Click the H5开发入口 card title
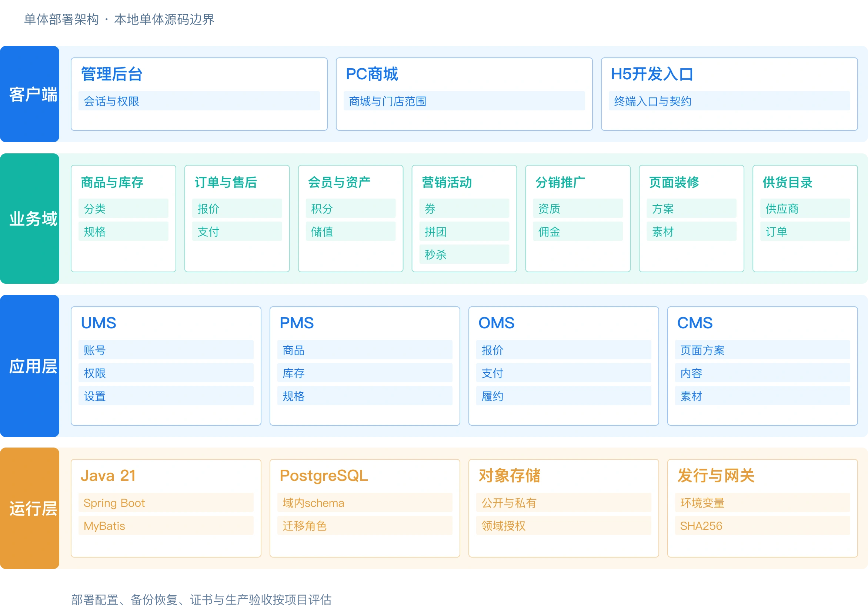 tap(652, 74)
